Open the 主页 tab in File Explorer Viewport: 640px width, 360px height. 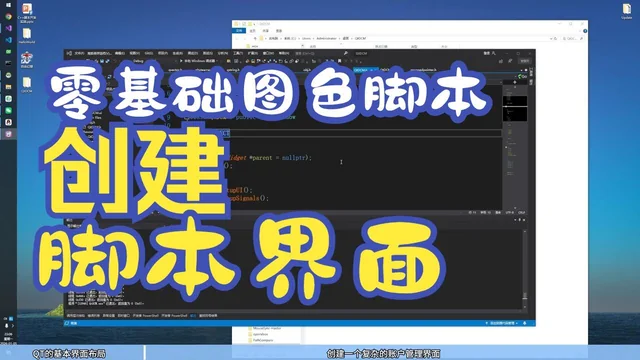coord(253,31)
